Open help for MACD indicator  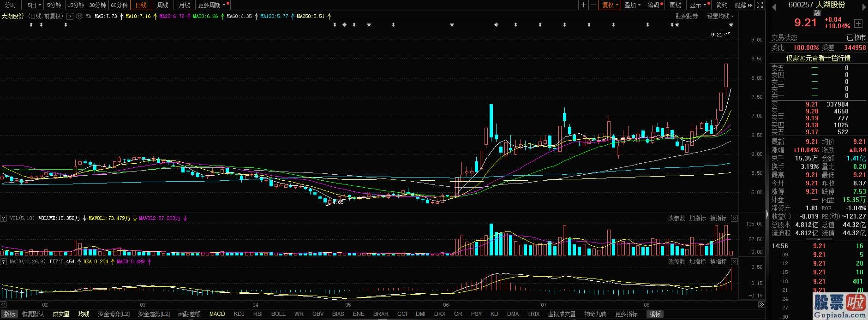[x=4, y=261]
